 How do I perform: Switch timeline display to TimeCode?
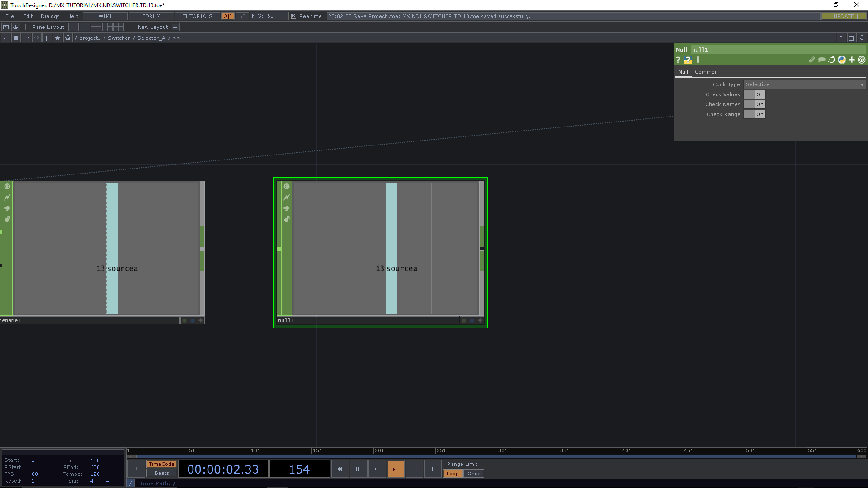pos(161,464)
